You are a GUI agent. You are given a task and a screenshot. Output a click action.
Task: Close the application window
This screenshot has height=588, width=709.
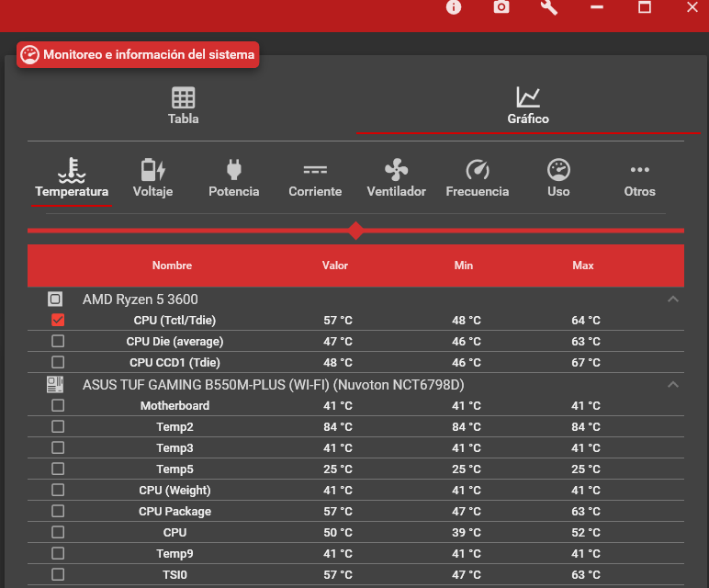(692, 7)
